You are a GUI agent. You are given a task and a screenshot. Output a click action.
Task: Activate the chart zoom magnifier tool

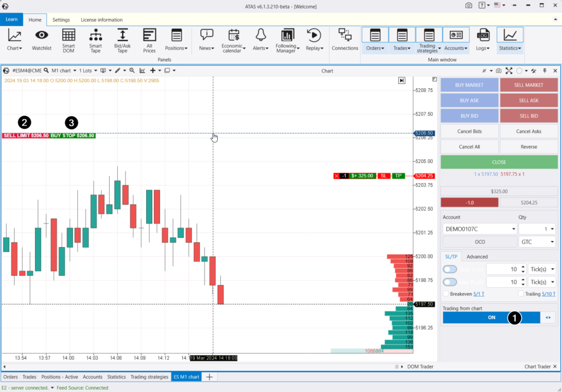131,70
